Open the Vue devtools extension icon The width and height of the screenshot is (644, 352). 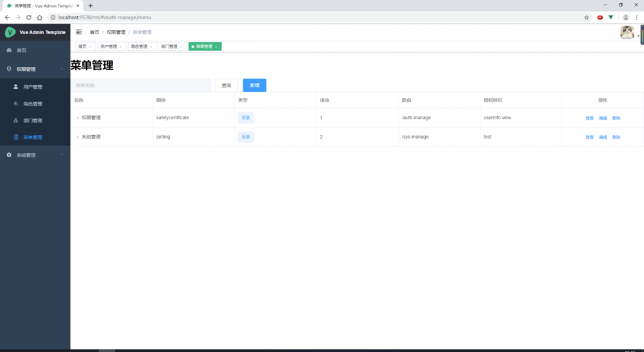[611, 17]
